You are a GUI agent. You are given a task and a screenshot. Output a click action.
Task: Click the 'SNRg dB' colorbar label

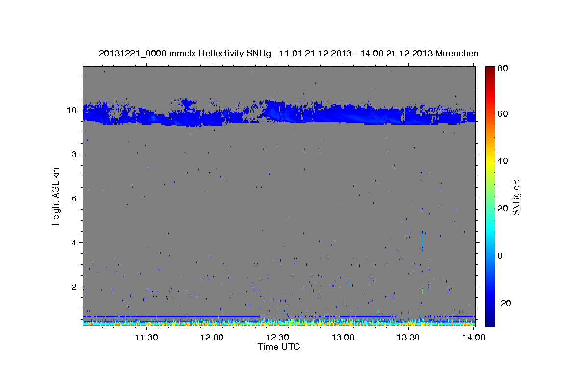point(516,197)
